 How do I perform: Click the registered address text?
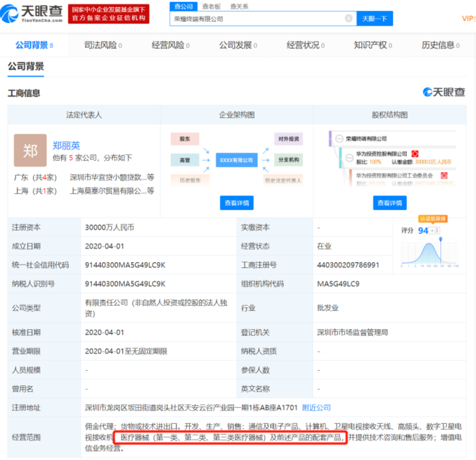pos(191,408)
